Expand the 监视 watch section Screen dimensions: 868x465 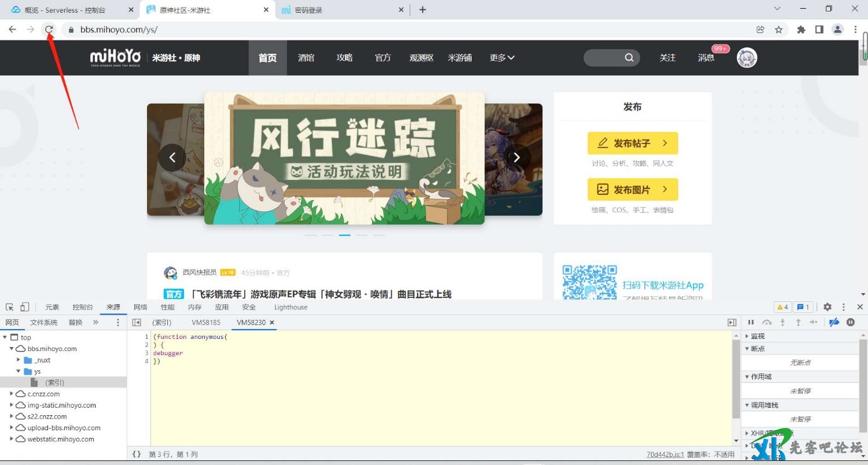pyautogui.click(x=748, y=336)
